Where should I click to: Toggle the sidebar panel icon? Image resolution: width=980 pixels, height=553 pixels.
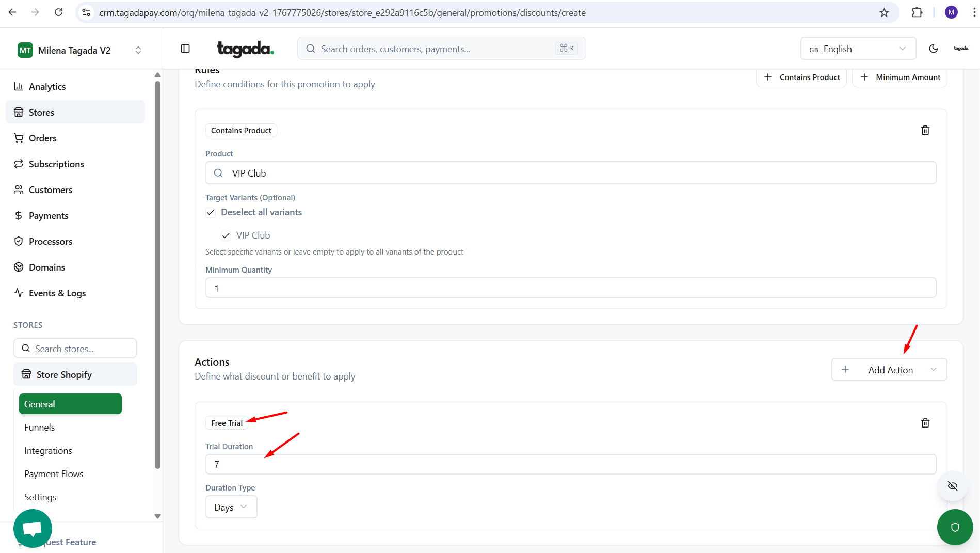pyautogui.click(x=185, y=49)
